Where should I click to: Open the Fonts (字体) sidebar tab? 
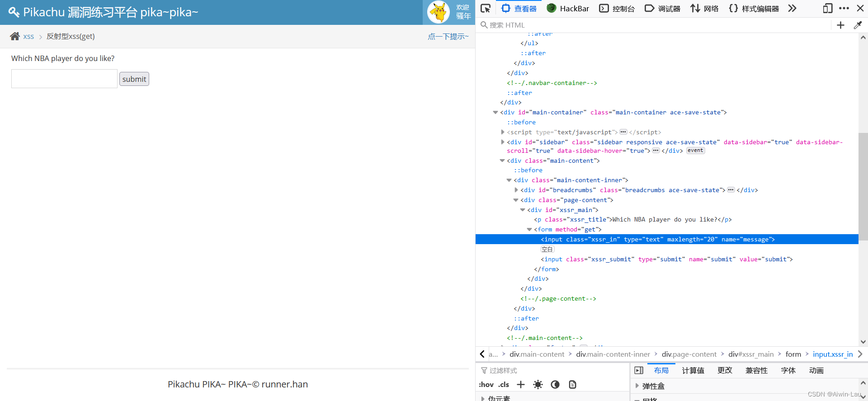coord(788,371)
